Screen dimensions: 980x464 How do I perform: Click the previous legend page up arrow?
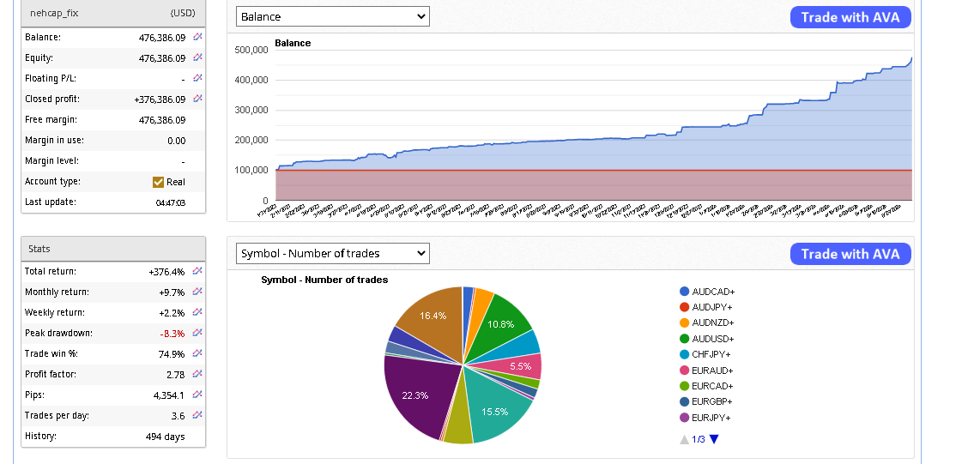pyautogui.click(x=684, y=440)
